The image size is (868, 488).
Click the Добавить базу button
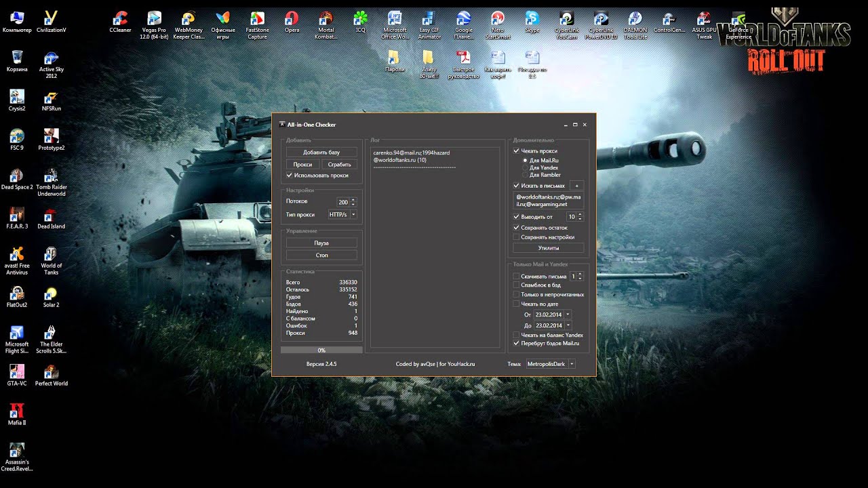click(x=321, y=152)
